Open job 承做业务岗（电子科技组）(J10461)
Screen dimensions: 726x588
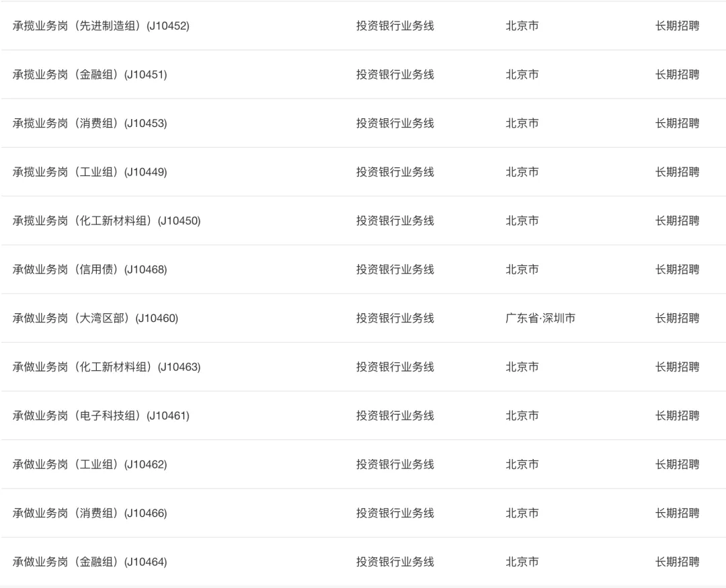click(x=101, y=416)
